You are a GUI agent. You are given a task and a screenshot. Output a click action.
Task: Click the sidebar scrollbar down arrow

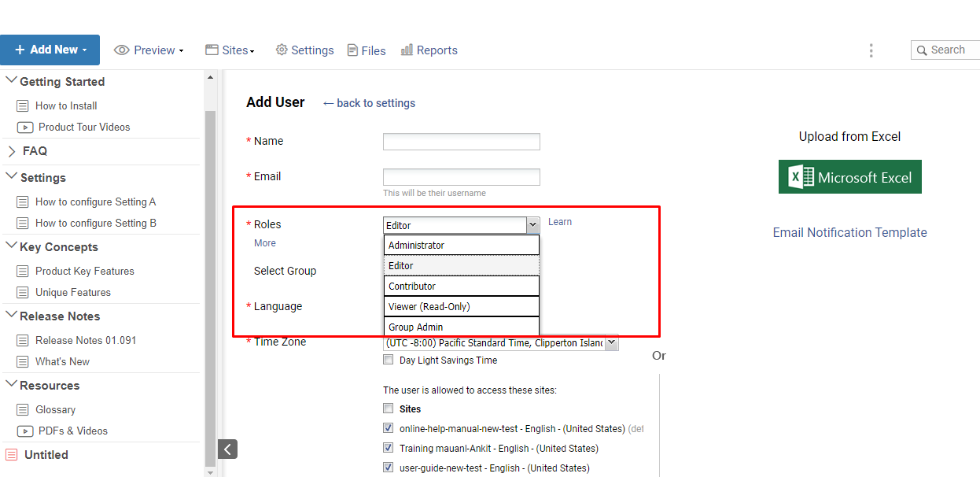coord(209,471)
